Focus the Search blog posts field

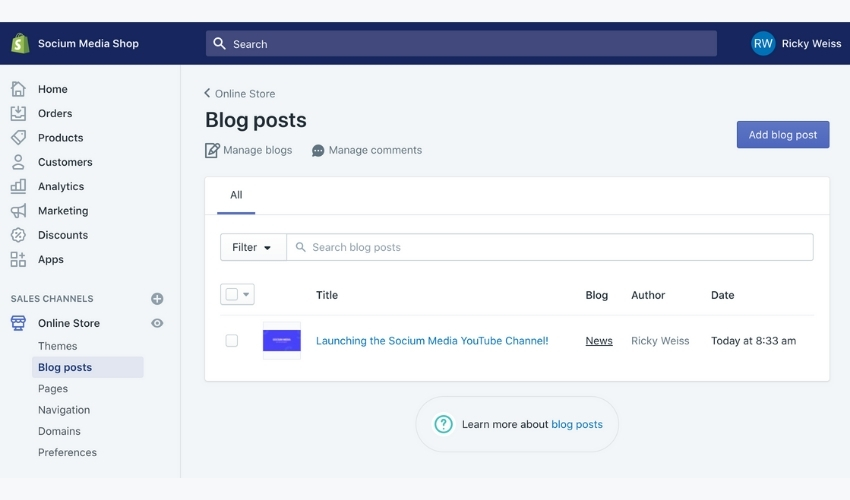tap(550, 247)
